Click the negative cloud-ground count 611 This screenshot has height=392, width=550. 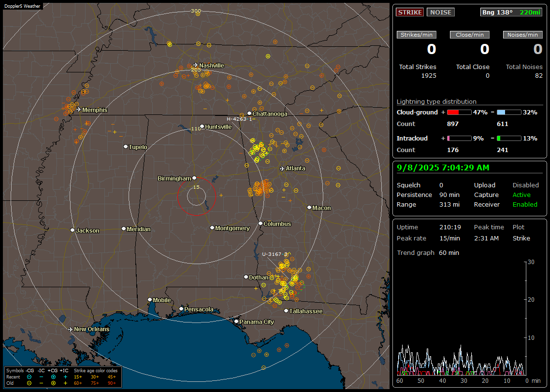tap(502, 124)
